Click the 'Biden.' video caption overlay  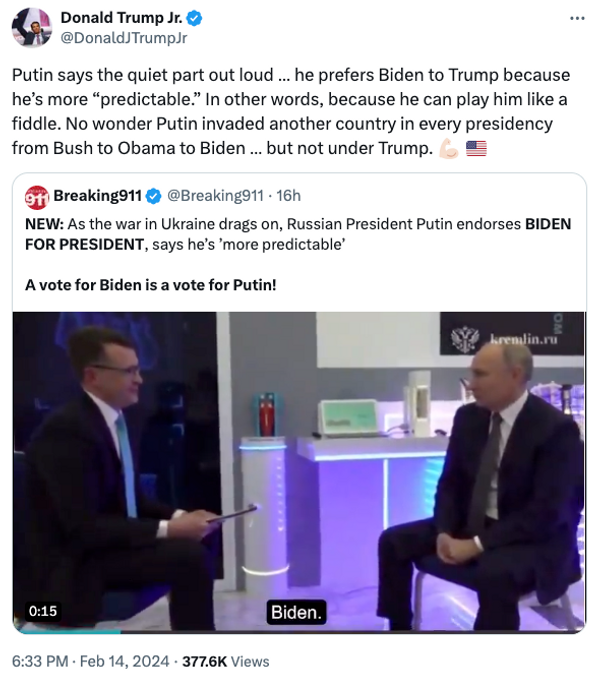coord(296,612)
